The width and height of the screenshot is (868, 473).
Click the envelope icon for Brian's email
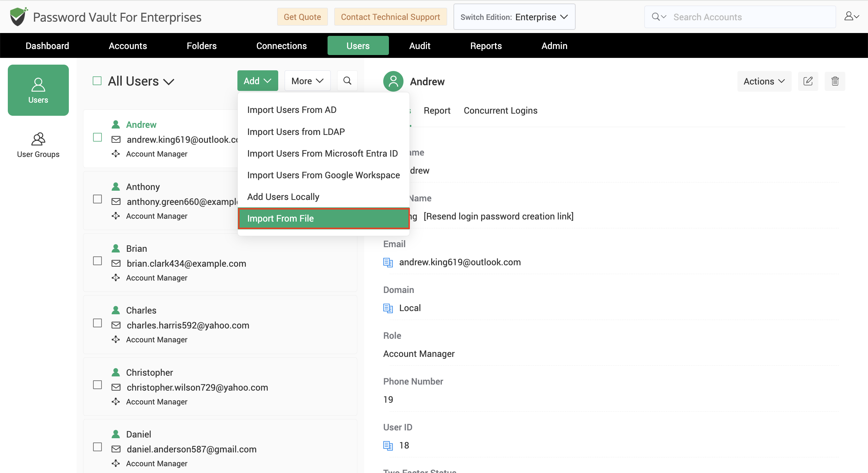point(116,263)
